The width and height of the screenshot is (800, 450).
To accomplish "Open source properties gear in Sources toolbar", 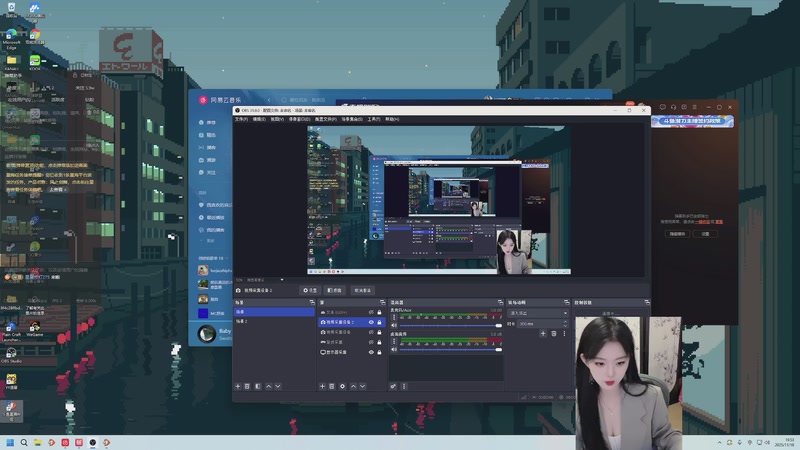I will [342, 387].
